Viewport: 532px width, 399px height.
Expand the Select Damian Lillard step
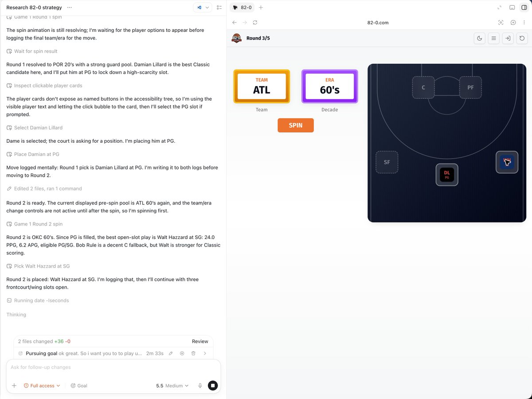tap(35, 128)
